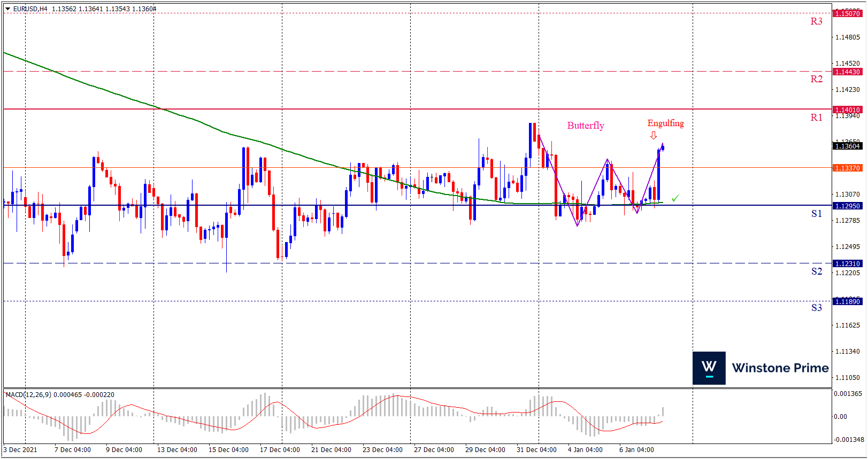This screenshot has height=459, width=868.
Task: Select the Butterfly pattern label
Action: 586,126
